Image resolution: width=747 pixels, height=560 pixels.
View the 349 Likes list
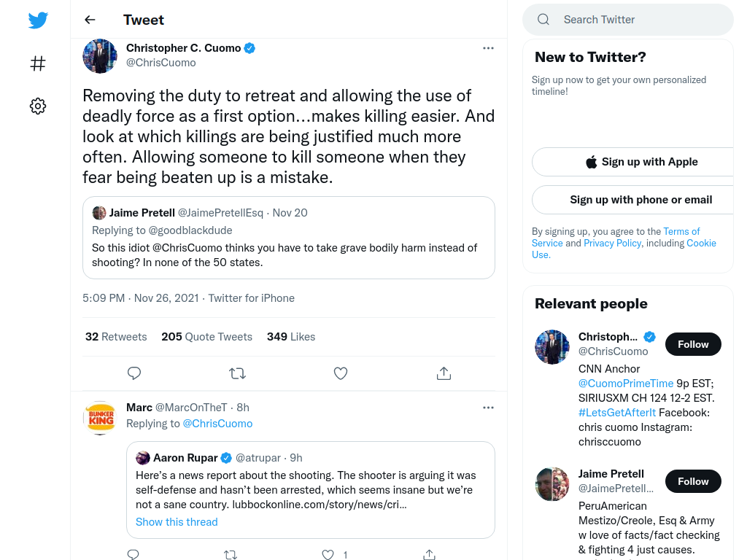(x=291, y=337)
